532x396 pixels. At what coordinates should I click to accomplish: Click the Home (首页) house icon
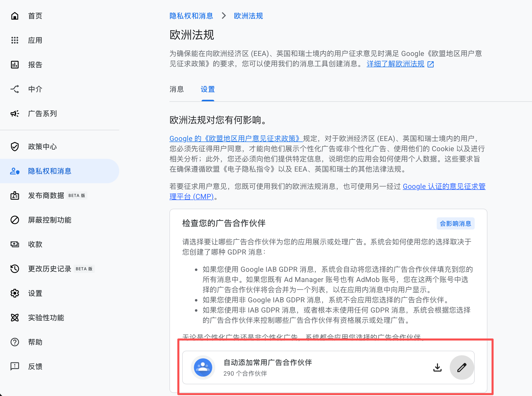point(15,16)
